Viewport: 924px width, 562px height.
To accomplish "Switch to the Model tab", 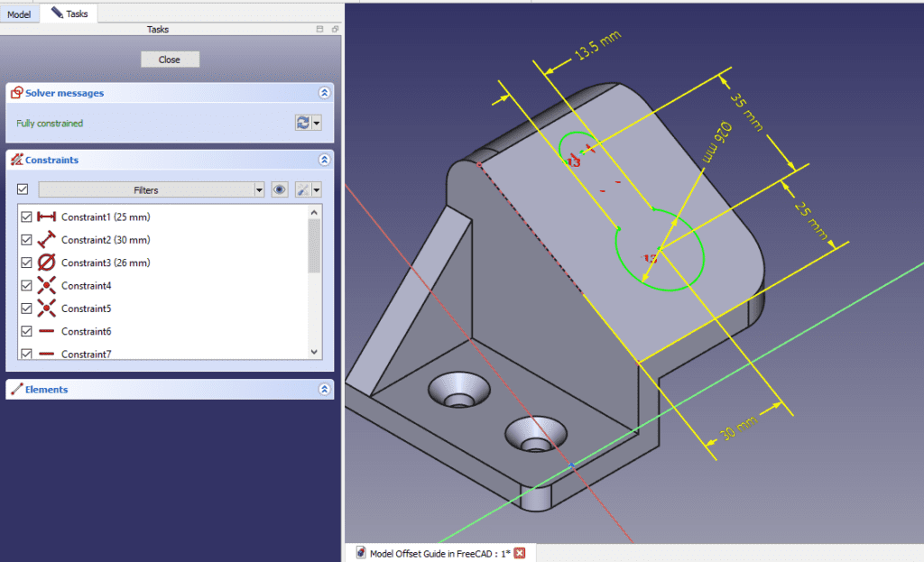I will coord(20,14).
